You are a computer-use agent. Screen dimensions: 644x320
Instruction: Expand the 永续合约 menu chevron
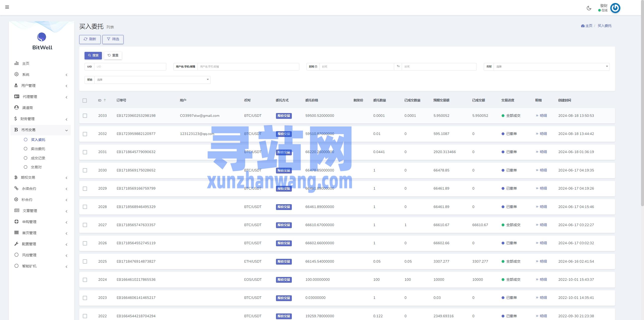pyautogui.click(x=66, y=189)
